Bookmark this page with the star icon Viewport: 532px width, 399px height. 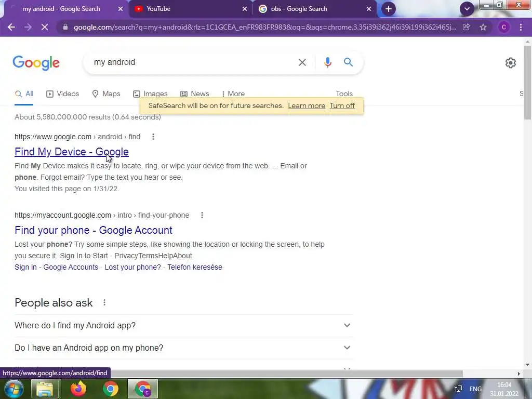[483, 27]
